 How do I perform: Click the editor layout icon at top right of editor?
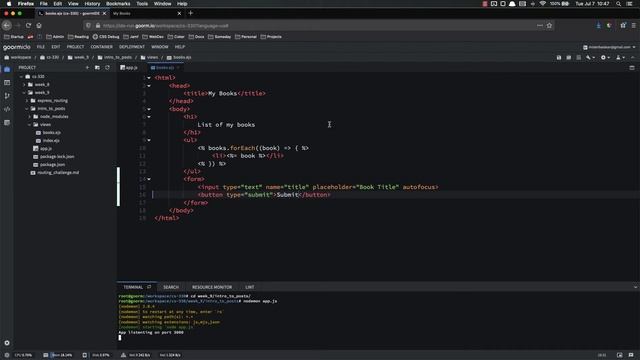pos(632,68)
